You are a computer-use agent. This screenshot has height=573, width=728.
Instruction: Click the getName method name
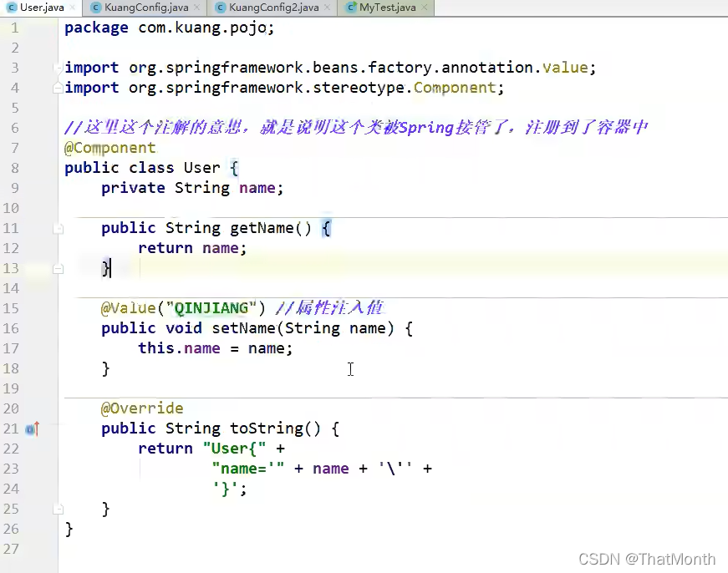tap(262, 228)
